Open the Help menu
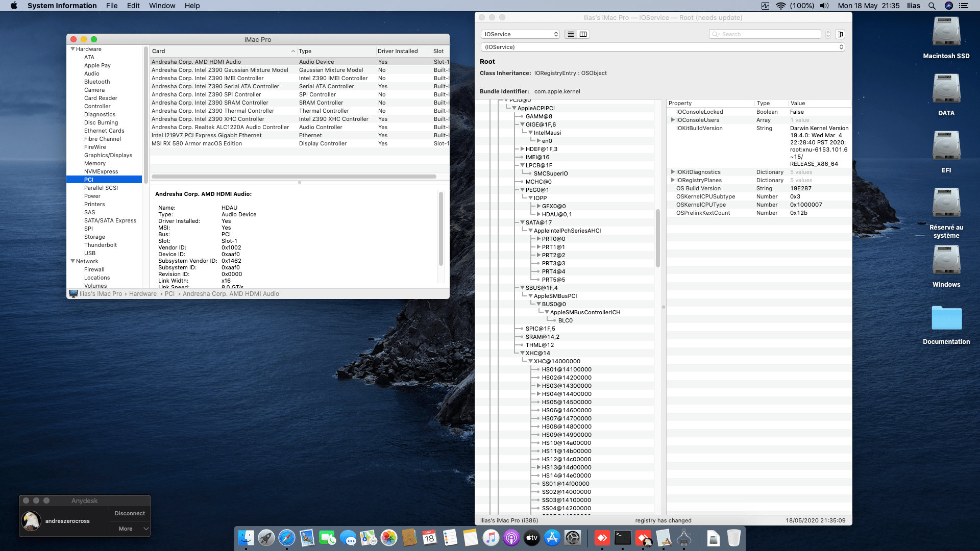The height and width of the screenshot is (551, 980). pos(192,6)
